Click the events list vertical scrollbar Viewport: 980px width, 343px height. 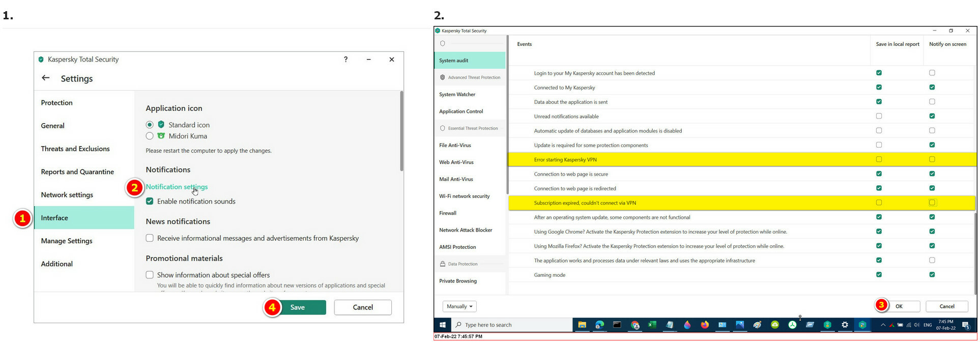click(975, 253)
